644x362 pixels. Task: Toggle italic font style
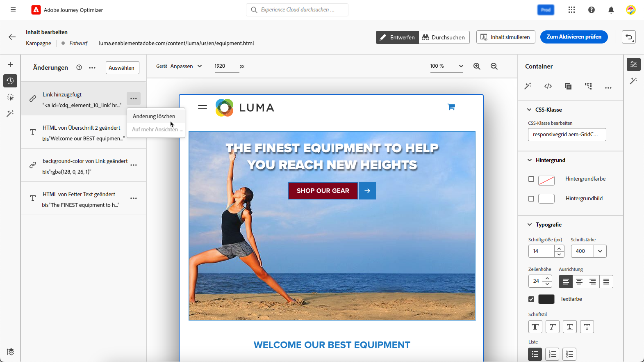pos(553,327)
